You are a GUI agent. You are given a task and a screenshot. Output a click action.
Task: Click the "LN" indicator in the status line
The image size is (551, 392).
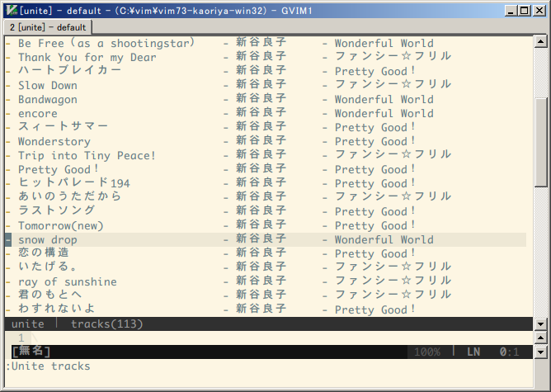coord(473,352)
